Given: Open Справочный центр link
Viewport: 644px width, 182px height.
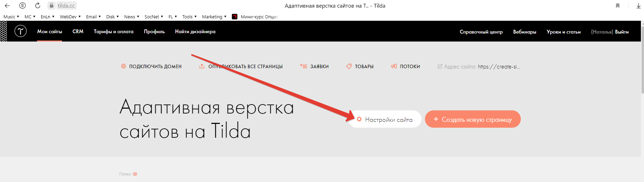Looking at the screenshot, I should (481, 32).
